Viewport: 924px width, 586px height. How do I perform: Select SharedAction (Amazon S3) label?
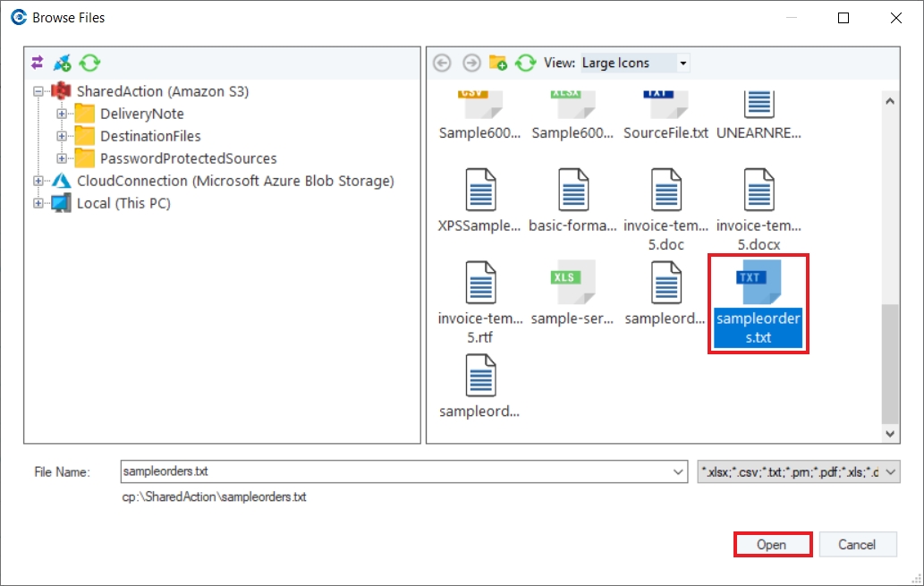tap(163, 91)
